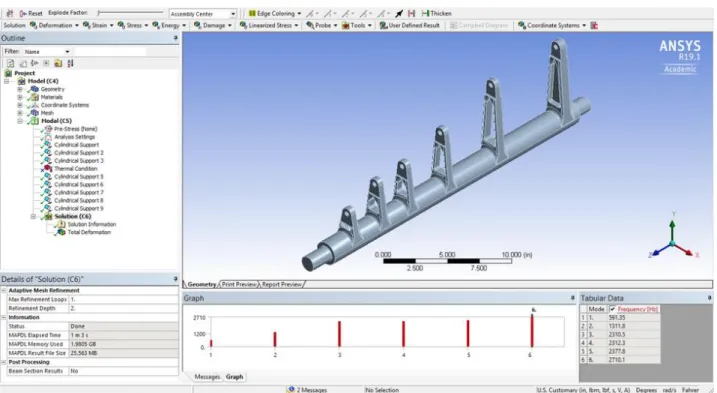The width and height of the screenshot is (717, 393).
Task: Select the Thermal Condition item
Action: 76,168
